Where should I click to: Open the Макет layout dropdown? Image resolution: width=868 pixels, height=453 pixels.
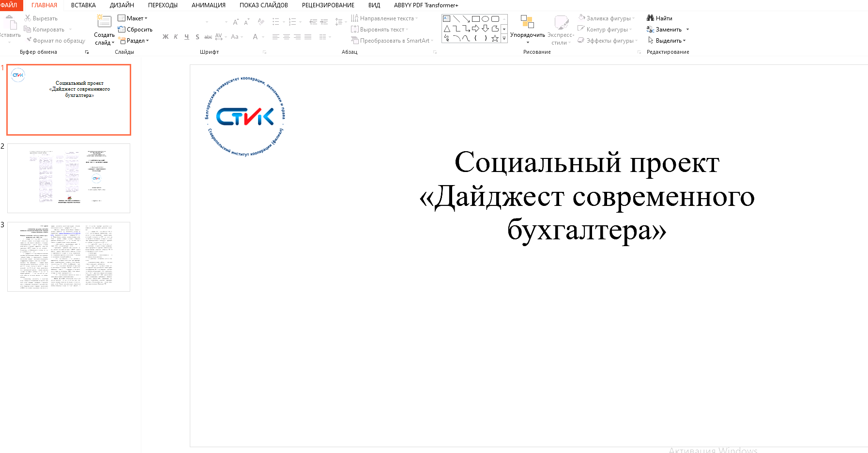[133, 18]
